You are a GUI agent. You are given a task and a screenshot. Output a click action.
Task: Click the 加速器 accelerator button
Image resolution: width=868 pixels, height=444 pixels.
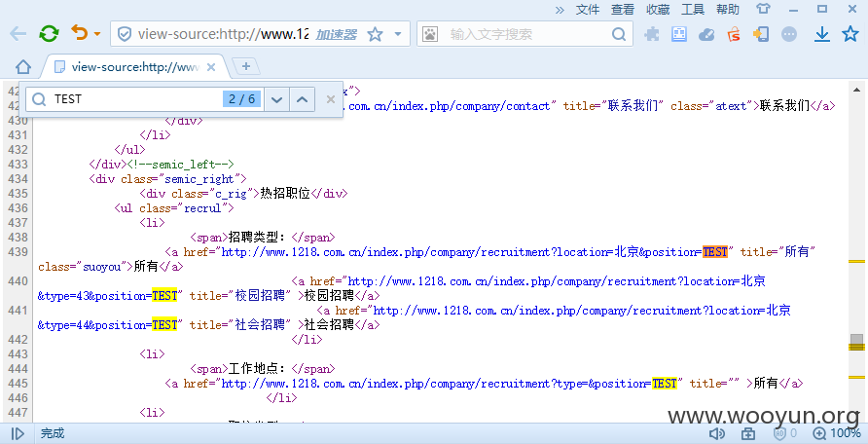(x=336, y=35)
